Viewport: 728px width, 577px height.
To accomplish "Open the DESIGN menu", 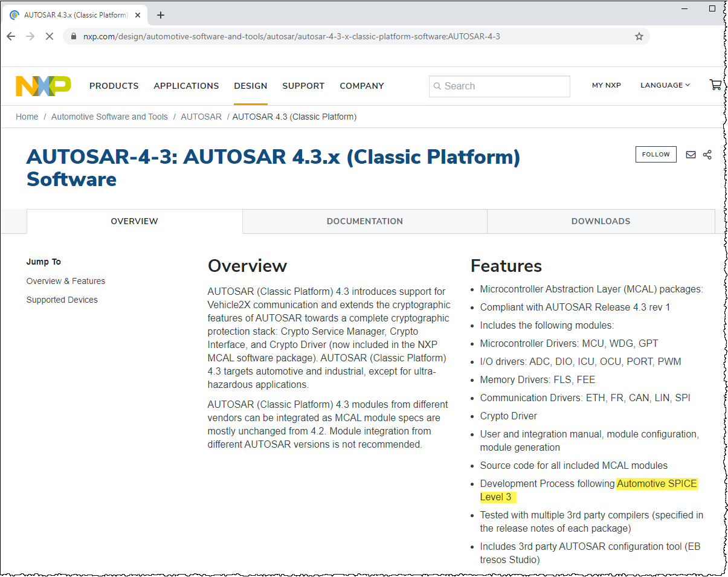I will tap(251, 86).
